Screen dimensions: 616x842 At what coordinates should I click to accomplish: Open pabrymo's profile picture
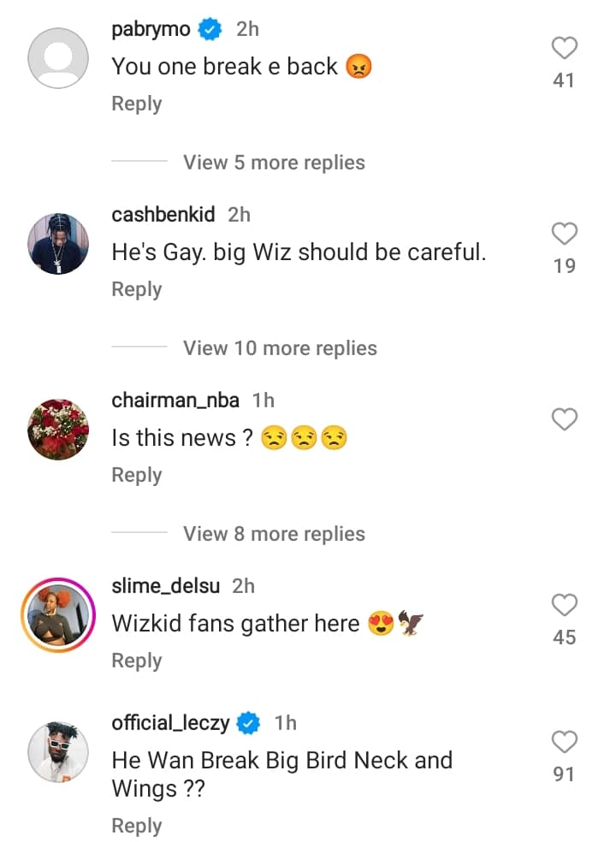click(58, 58)
